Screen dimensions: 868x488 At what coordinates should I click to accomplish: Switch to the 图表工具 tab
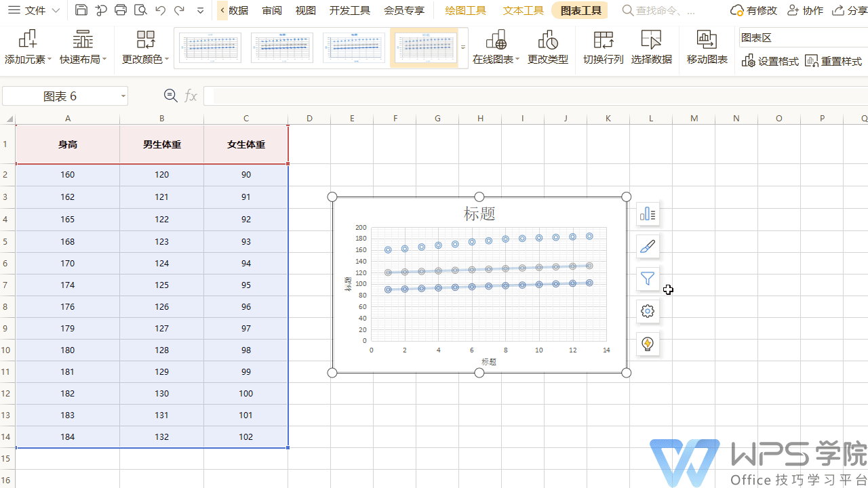coord(581,10)
